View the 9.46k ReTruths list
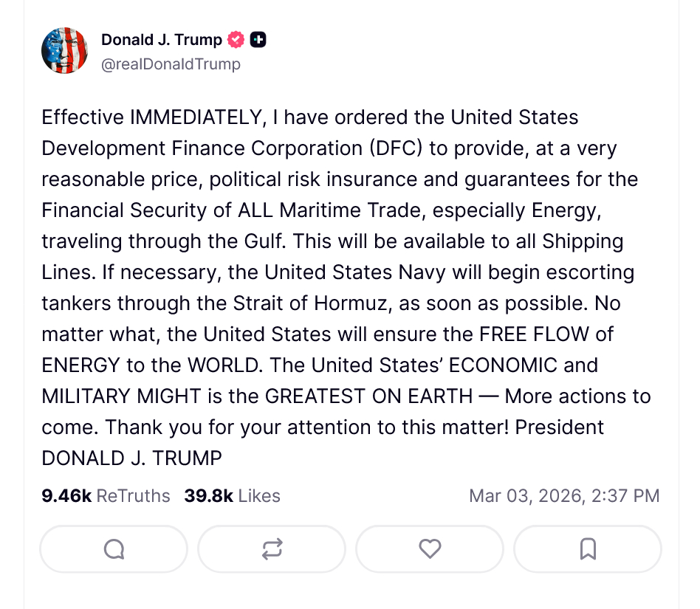 [106, 495]
